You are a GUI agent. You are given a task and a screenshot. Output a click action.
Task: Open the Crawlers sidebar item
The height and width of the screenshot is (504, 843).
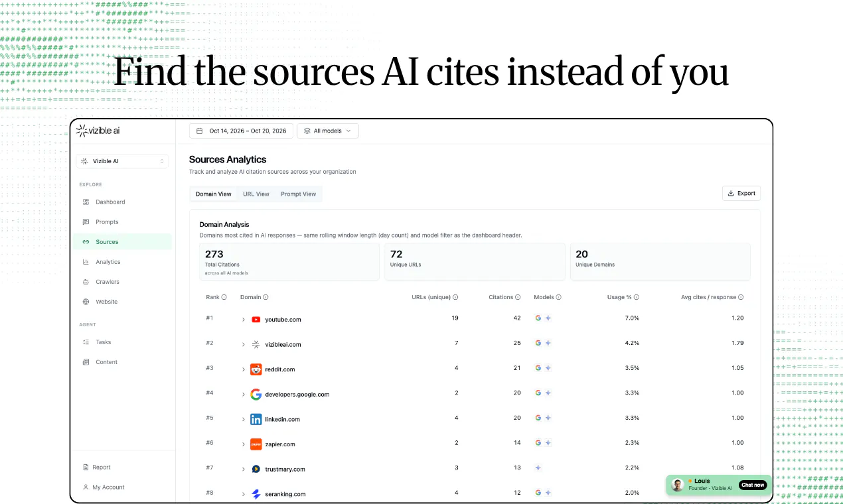click(122, 282)
